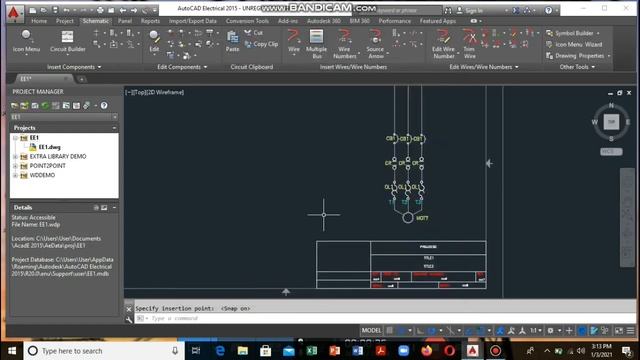Click the refresh icon in Project Manager toolbar

tap(45, 106)
